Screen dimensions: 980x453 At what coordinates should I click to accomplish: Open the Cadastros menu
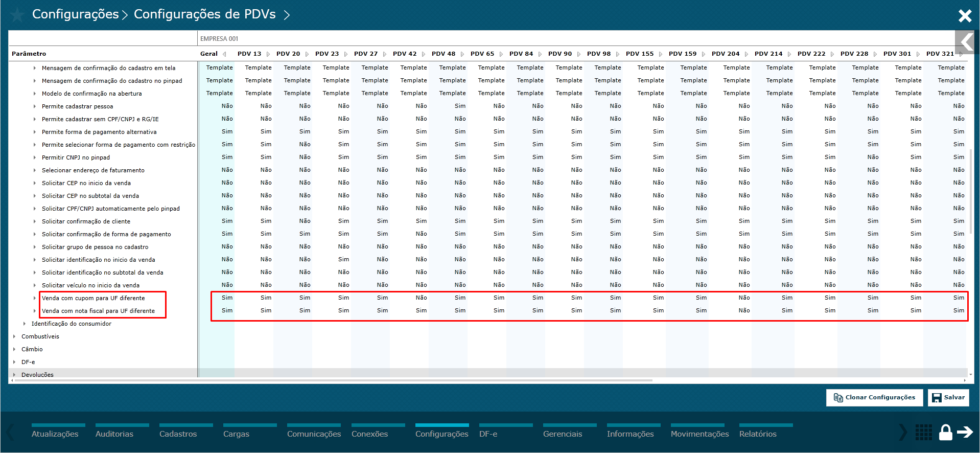click(178, 434)
